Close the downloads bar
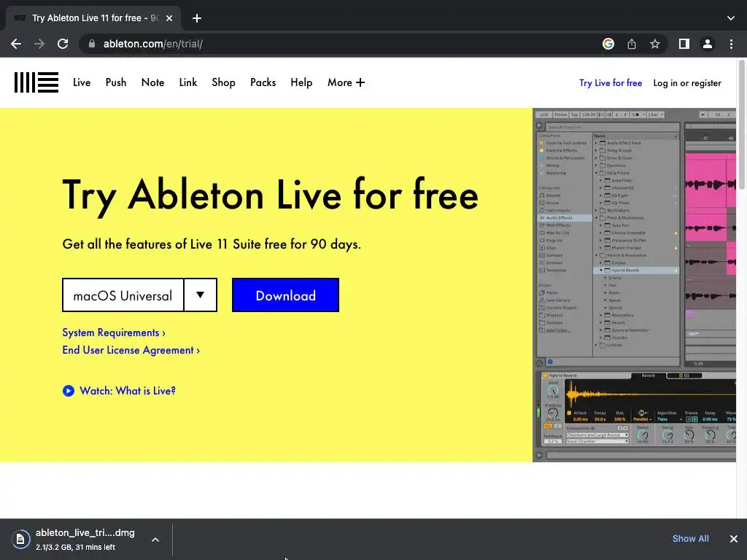This screenshot has height=560, width=747. click(734, 539)
